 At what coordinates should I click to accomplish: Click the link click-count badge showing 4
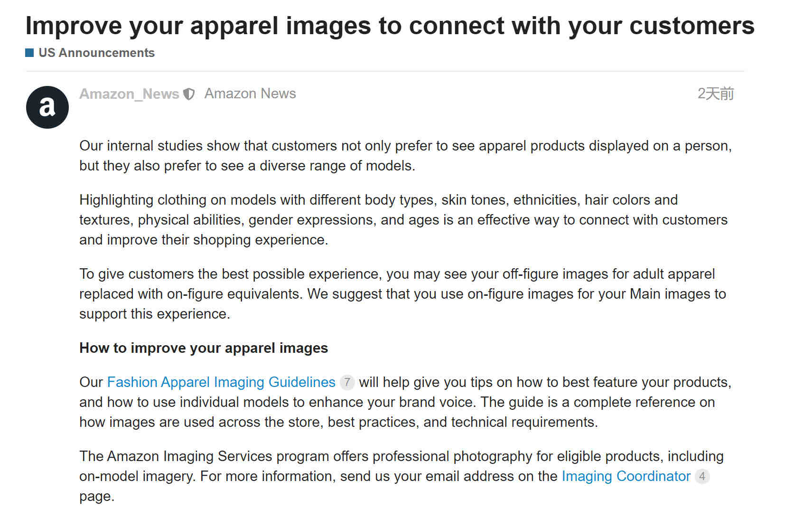[x=702, y=476]
